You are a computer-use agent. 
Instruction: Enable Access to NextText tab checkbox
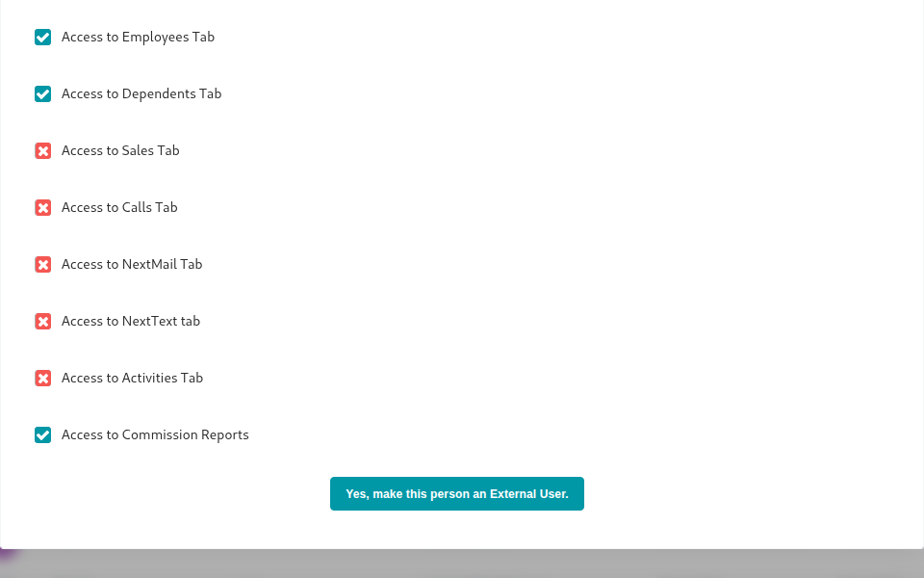tap(42, 322)
